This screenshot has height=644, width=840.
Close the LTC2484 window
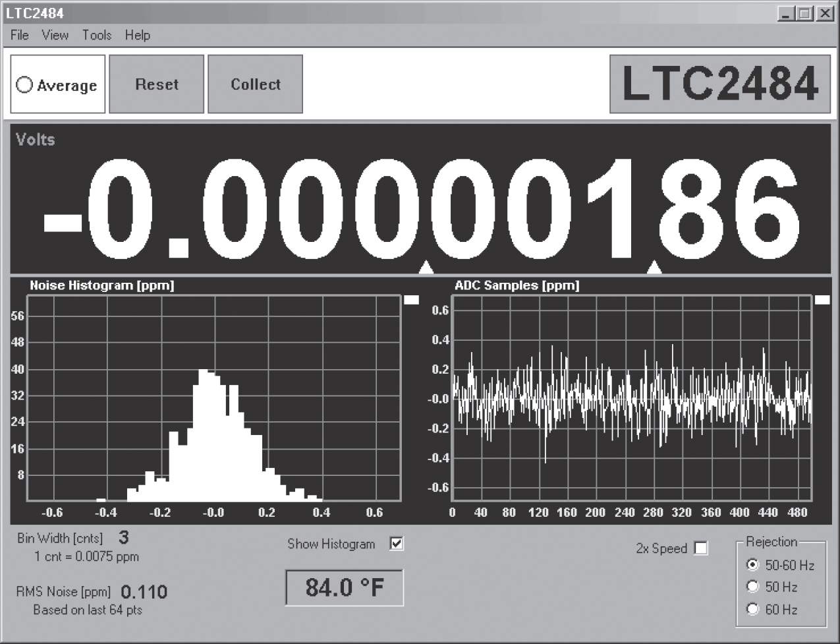click(x=825, y=13)
